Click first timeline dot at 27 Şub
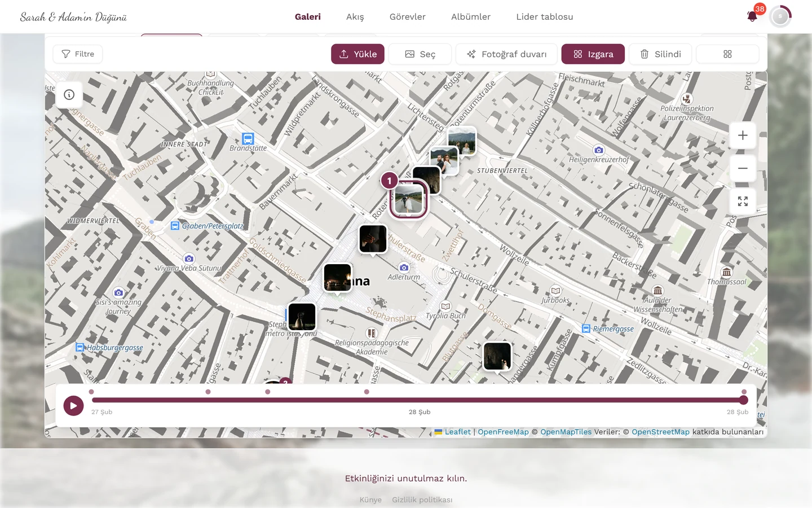This screenshot has height=508, width=812. click(x=91, y=392)
